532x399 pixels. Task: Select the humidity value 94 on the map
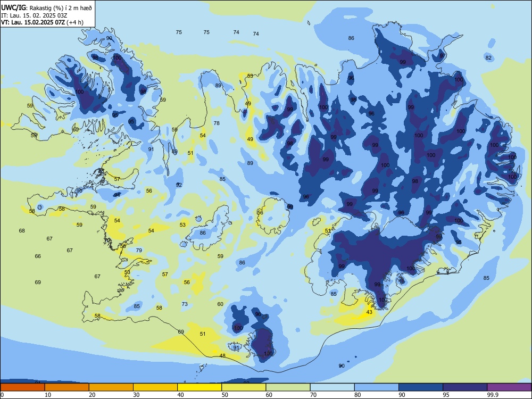pos(117,195)
